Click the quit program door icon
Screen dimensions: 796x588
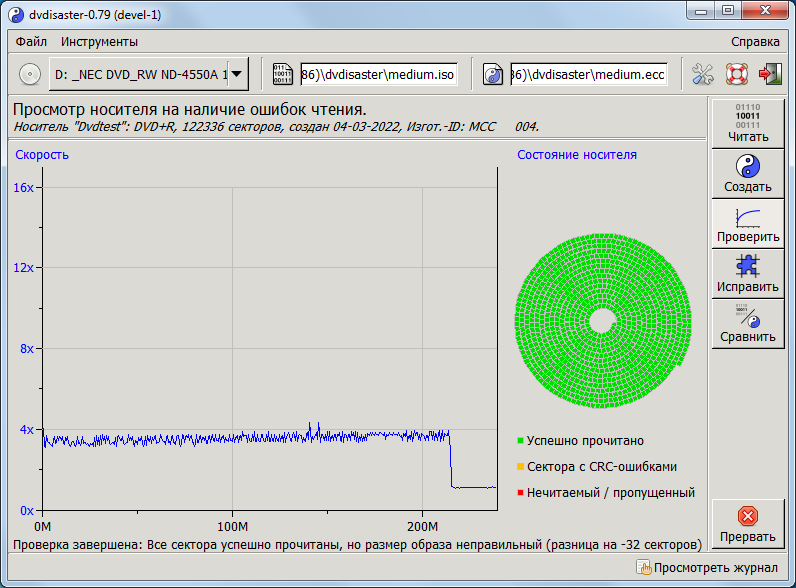[769, 74]
